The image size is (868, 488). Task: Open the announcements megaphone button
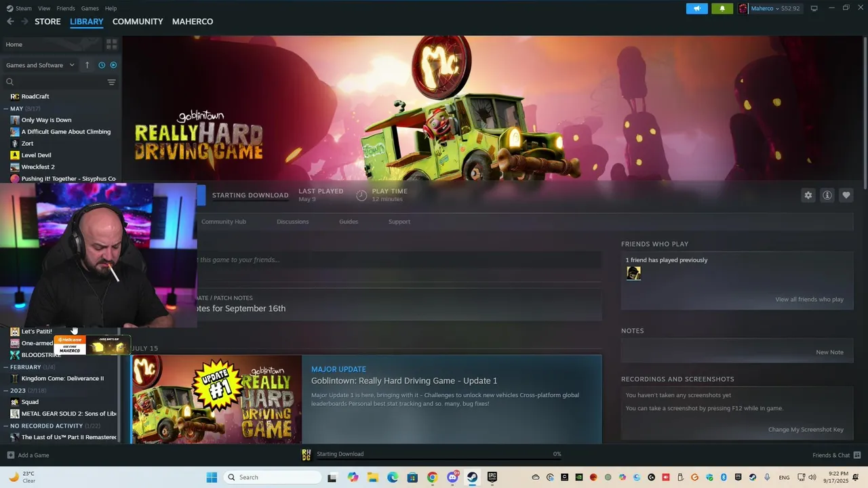point(696,8)
